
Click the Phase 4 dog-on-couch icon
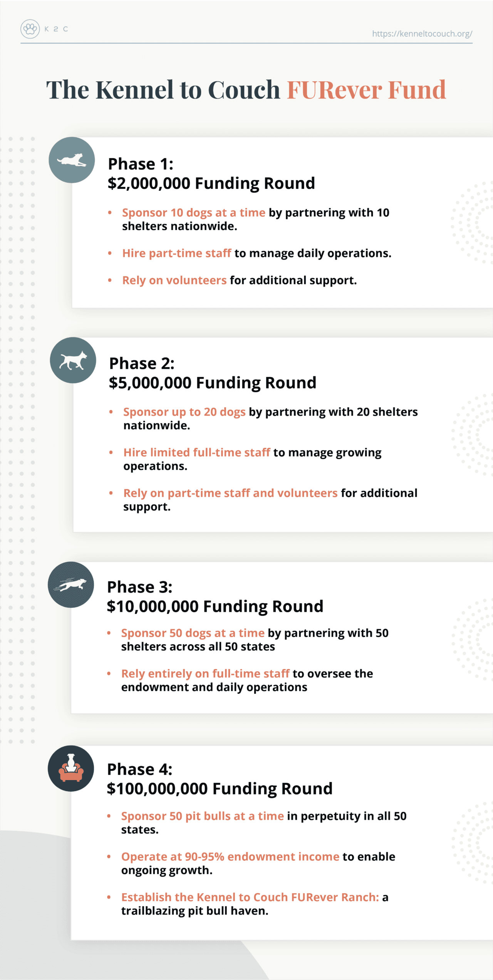coord(71,769)
